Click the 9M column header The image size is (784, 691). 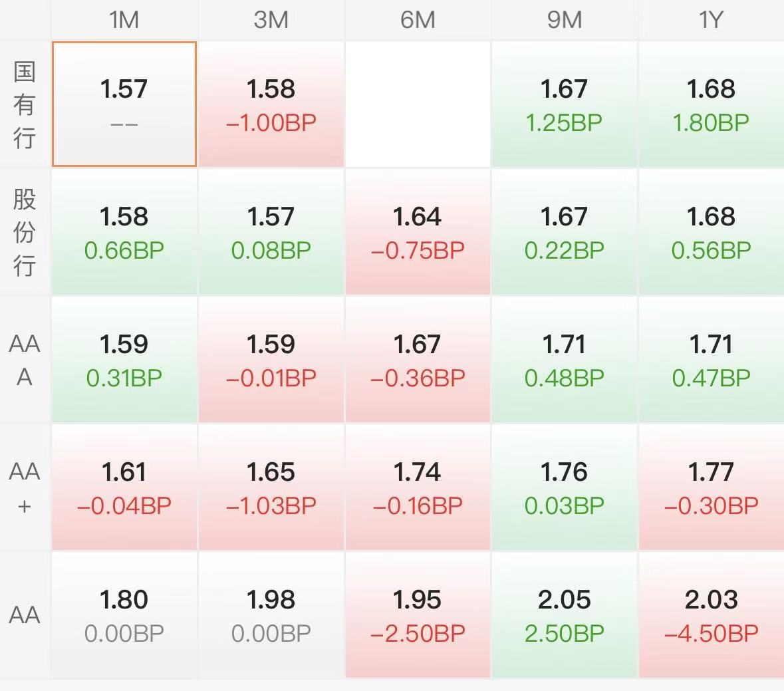click(565, 20)
